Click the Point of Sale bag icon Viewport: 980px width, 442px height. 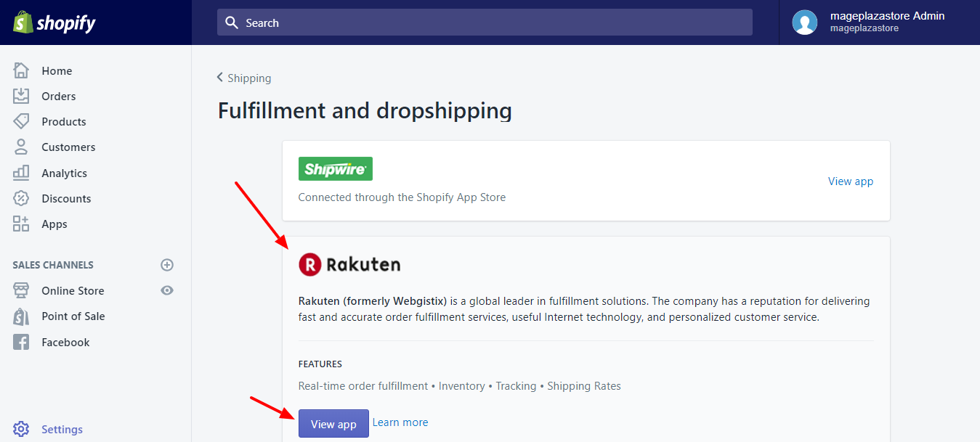tap(21, 316)
